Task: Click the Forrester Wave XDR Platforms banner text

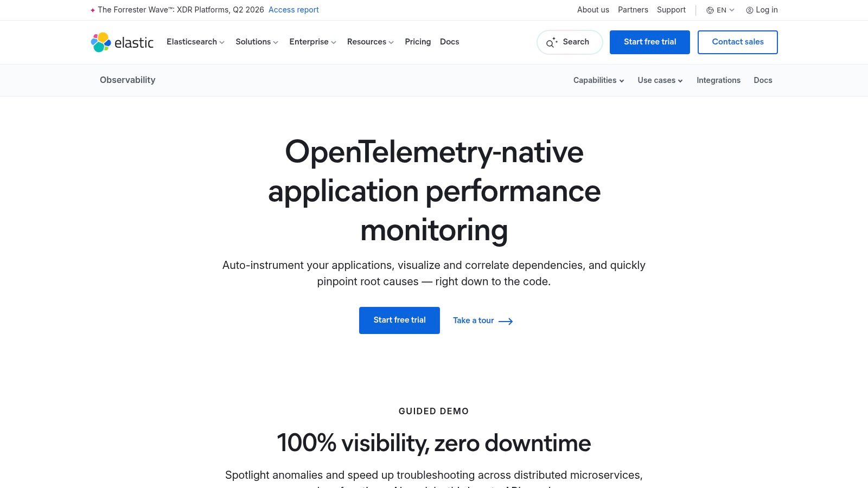Action: coord(181,10)
